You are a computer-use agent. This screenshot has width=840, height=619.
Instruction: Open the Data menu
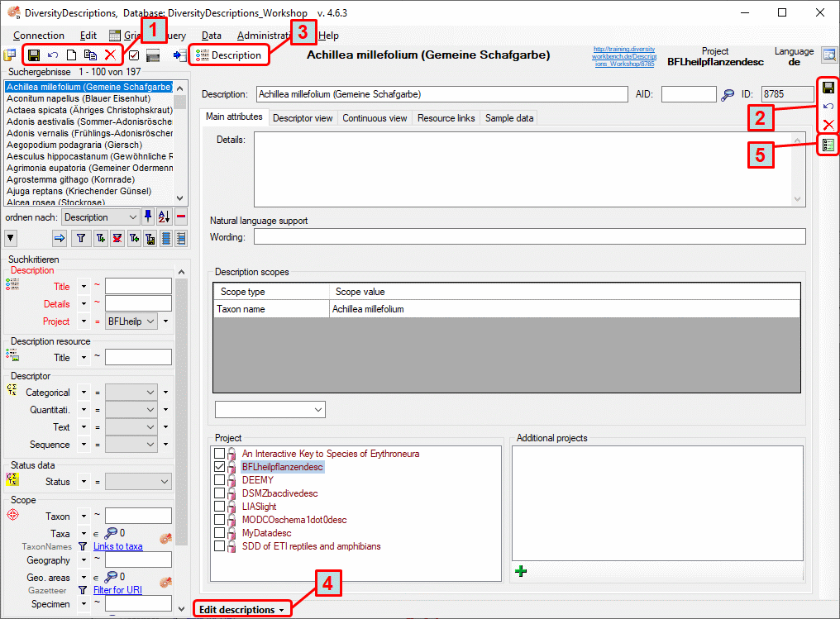pyautogui.click(x=211, y=36)
